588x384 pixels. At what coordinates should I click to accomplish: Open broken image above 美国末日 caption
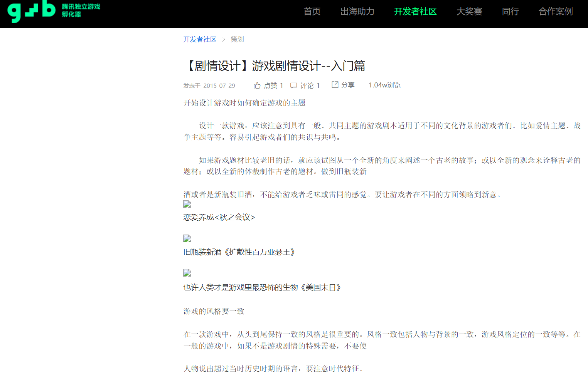pyautogui.click(x=187, y=273)
